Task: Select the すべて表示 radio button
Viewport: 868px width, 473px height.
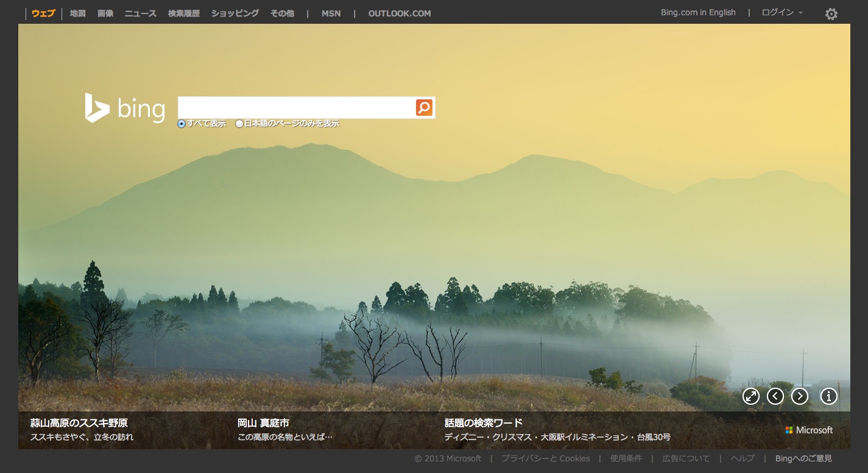Action: [x=182, y=124]
